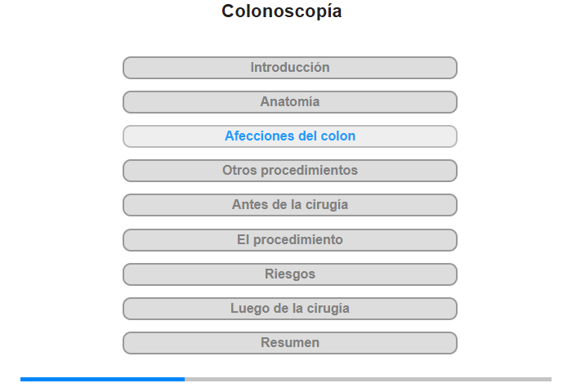Go to the Anatomía section
The height and width of the screenshot is (392, 572).
point(290,102)
